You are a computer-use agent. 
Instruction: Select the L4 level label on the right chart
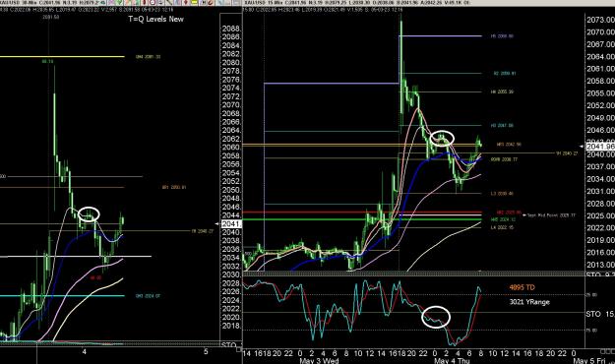502,227
